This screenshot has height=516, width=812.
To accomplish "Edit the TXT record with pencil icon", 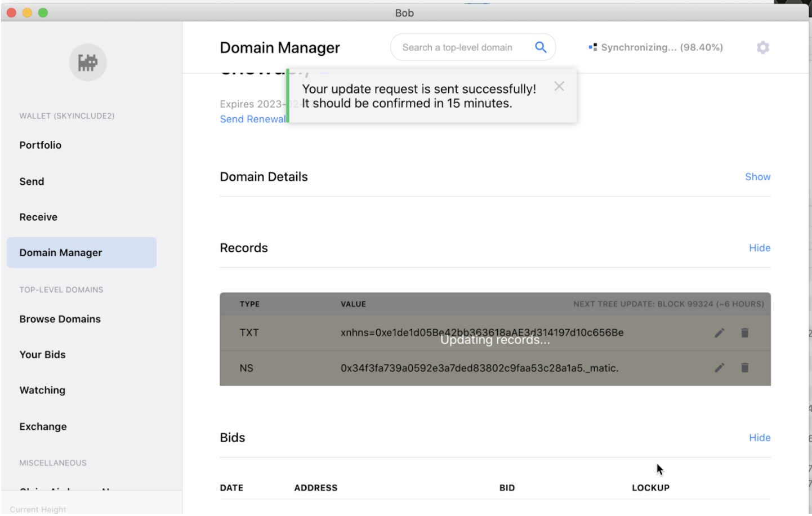I will click(719, 333).
